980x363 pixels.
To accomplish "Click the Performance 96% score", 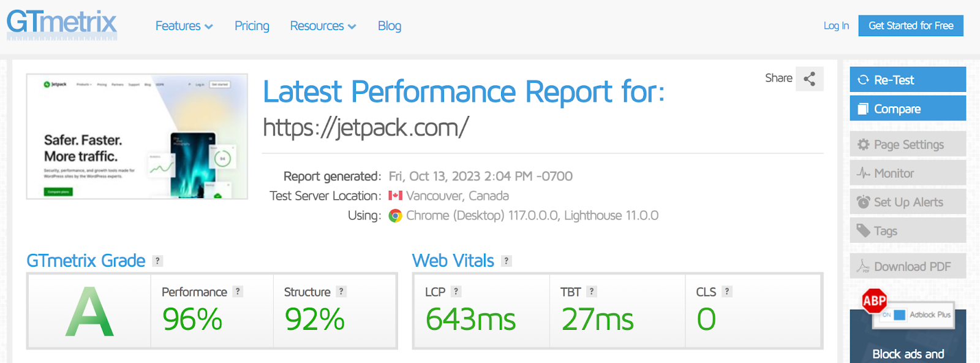I will [192, 319].
